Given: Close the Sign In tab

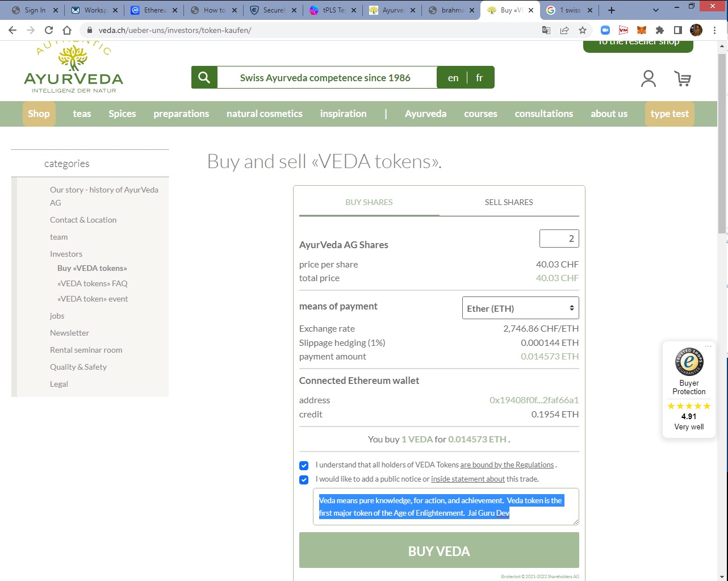Looking at the screenshot, I should point(56,10).
